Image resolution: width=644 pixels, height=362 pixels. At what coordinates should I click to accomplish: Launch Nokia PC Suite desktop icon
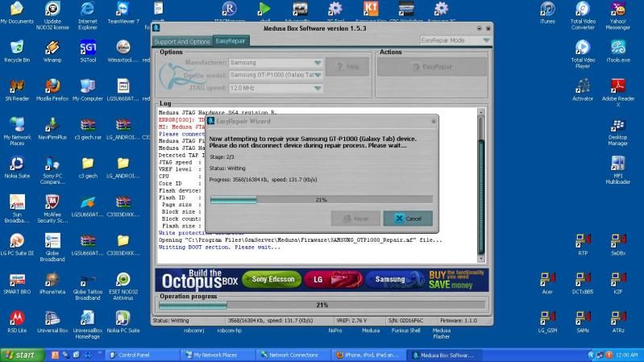point(123,322)
